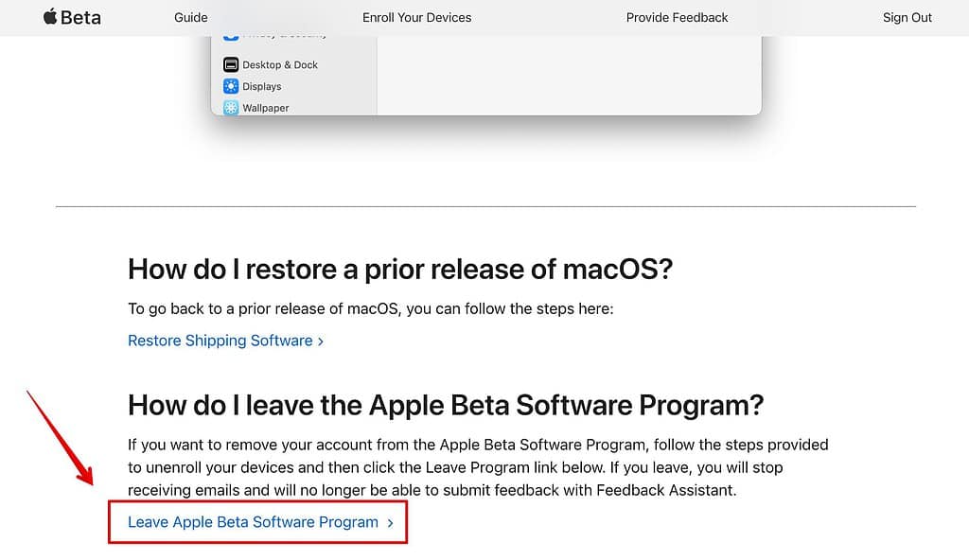
Task: Select Displays in the settings sidebar
Action: pos(262,85)
